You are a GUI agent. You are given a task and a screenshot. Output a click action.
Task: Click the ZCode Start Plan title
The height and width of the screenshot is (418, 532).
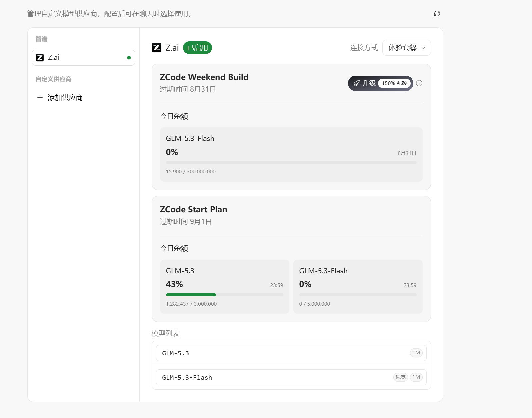pos(193,209)
